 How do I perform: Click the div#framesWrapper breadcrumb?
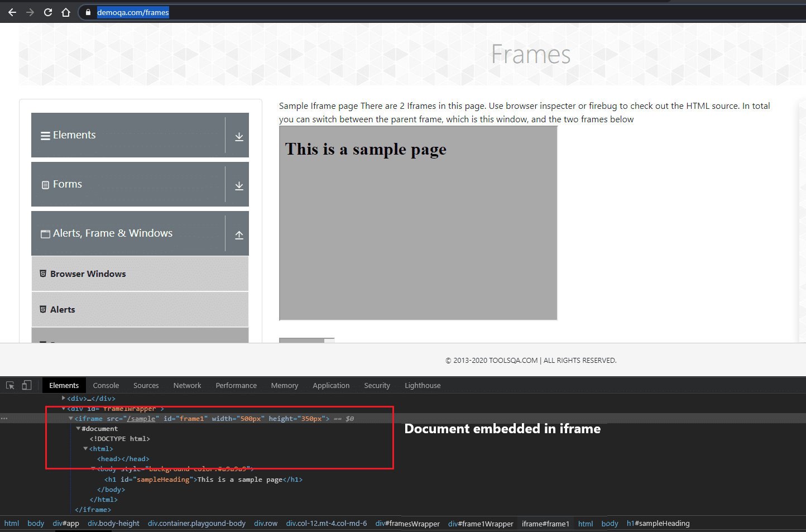[407, 524]
